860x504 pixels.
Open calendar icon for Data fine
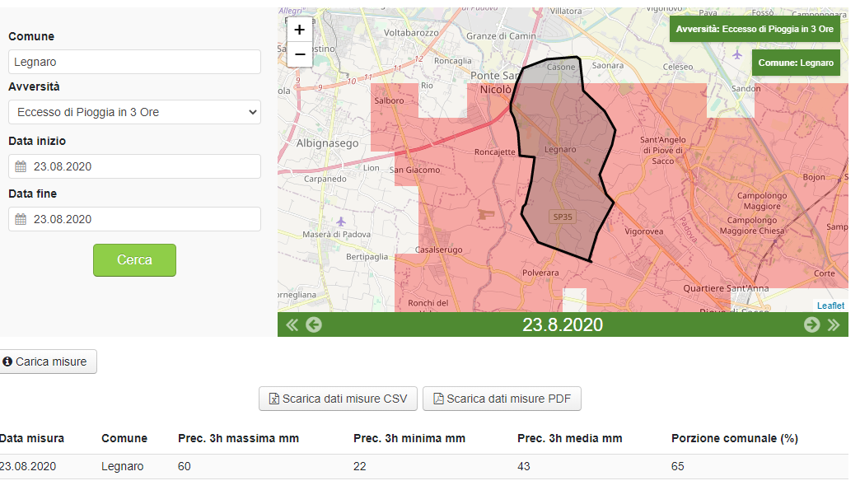(21, 219)
